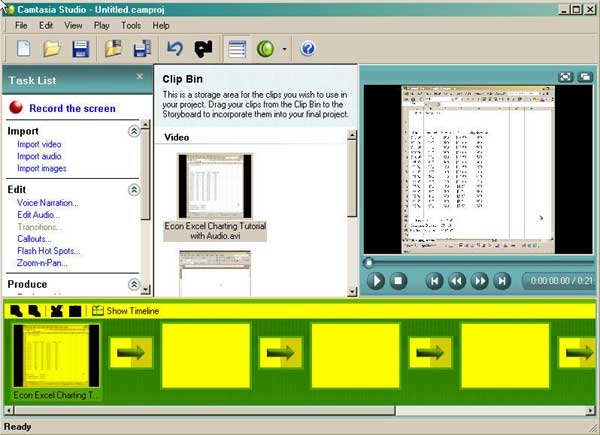Image resolution: width=600 pixels, height=435 pixels.
Task: Jump to the beginning of the clip
Action: click(x=434, y=281)
